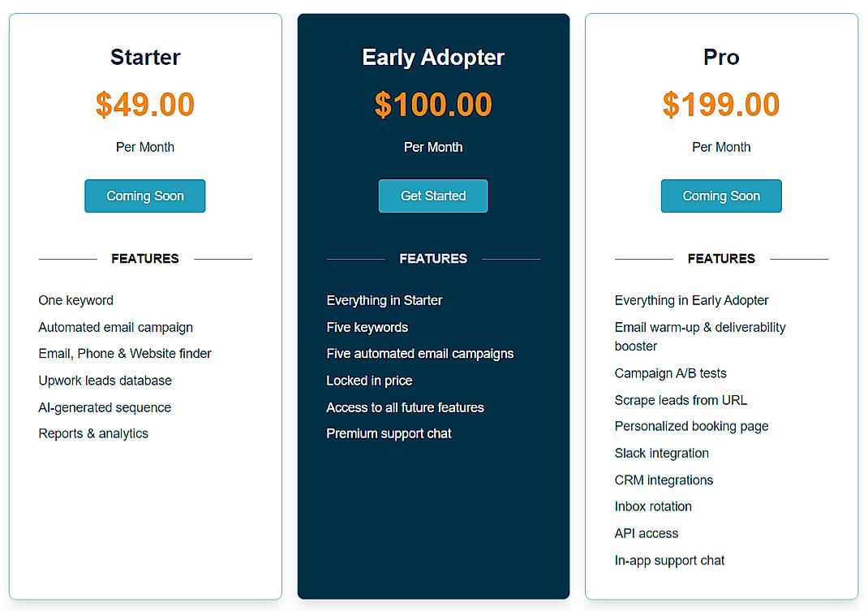Select the Upwork leads database feature
Viewport: 868px width, 611px height.
tap(105, 380)
